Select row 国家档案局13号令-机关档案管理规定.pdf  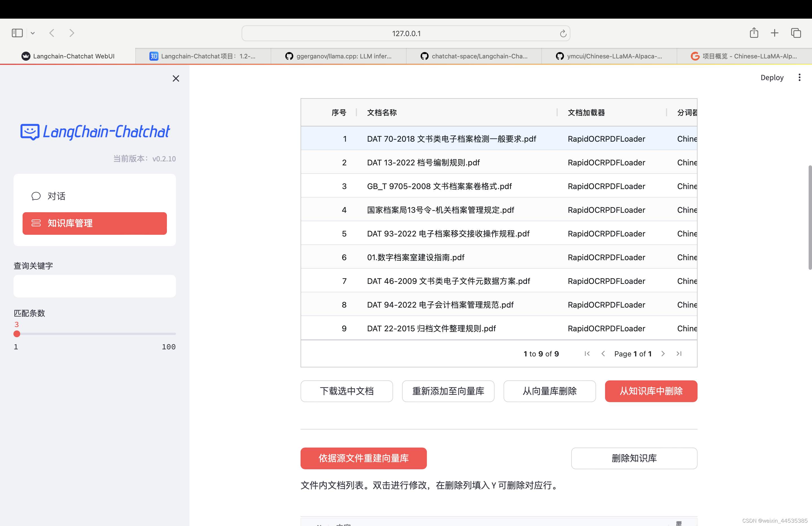coord(498,210)
